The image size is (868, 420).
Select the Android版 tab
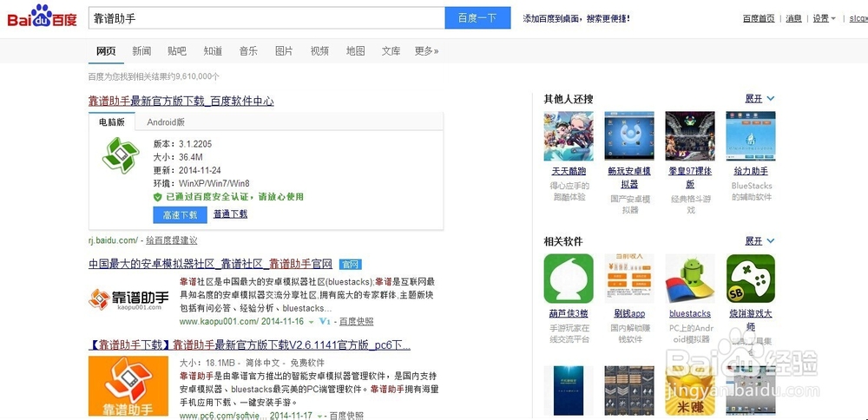[166, 122]
